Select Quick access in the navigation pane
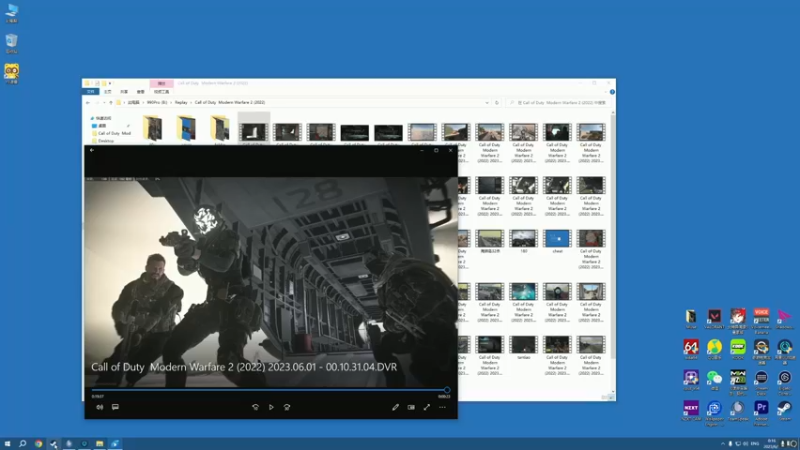Image resolution: width=800 pixels, height=450 pixels. click(x=103, y=118)
